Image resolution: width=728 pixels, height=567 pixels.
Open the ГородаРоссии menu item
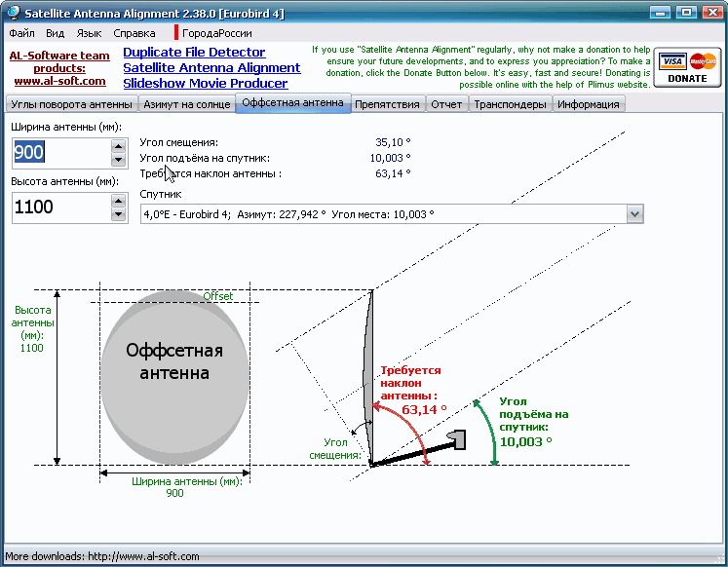click(216, 33)
